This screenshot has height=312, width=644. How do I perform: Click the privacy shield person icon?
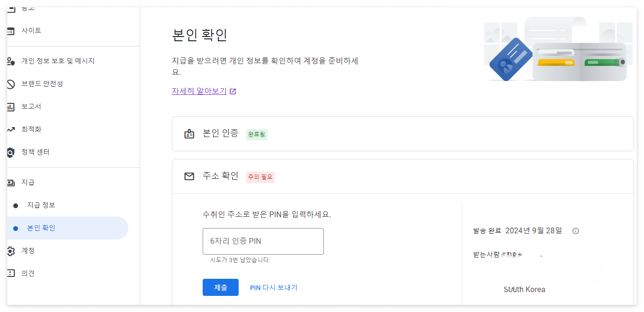click(11, 61)
